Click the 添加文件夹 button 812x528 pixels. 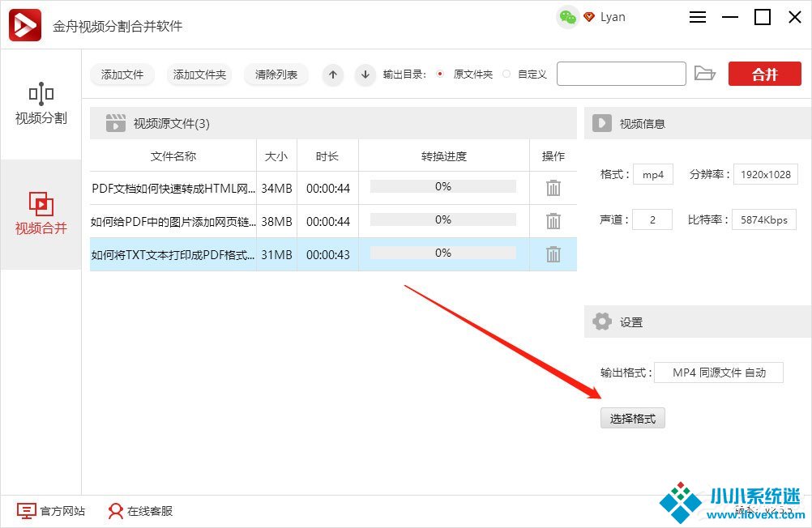[x=199, y=75]
